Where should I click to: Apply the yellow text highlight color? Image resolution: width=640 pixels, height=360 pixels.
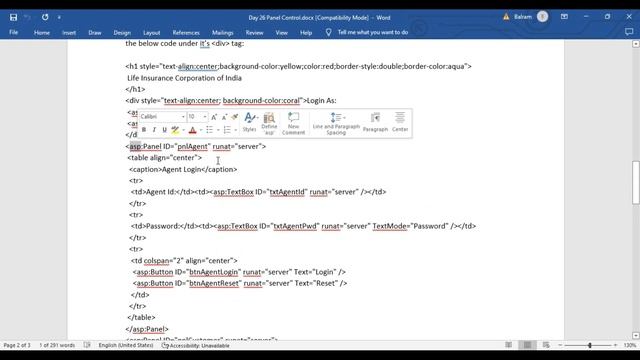pos(175,130)
